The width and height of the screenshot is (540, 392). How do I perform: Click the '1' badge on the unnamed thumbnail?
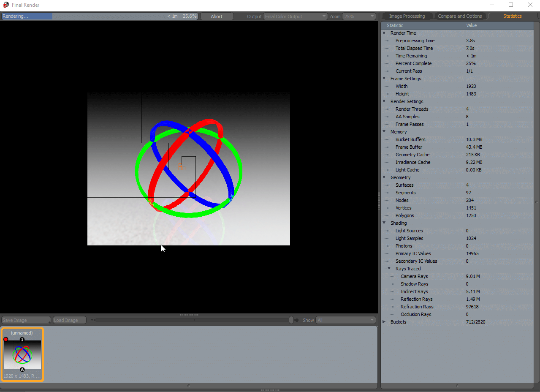[x=22, y=340]
